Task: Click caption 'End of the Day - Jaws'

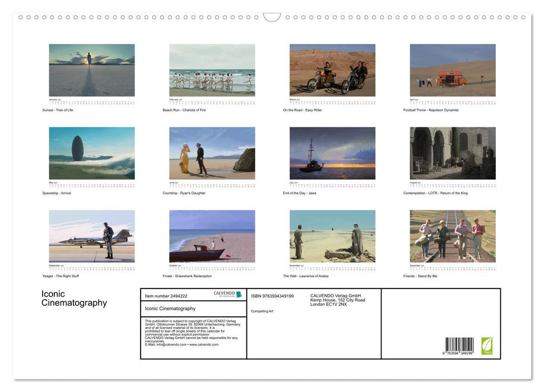Action: click(299, 193)
